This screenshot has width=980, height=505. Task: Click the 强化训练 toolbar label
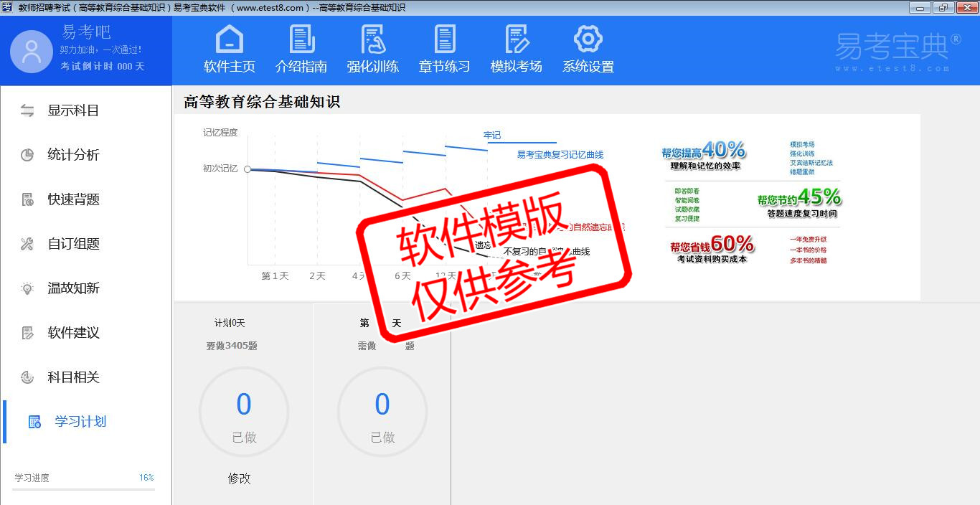click(373, 67)
